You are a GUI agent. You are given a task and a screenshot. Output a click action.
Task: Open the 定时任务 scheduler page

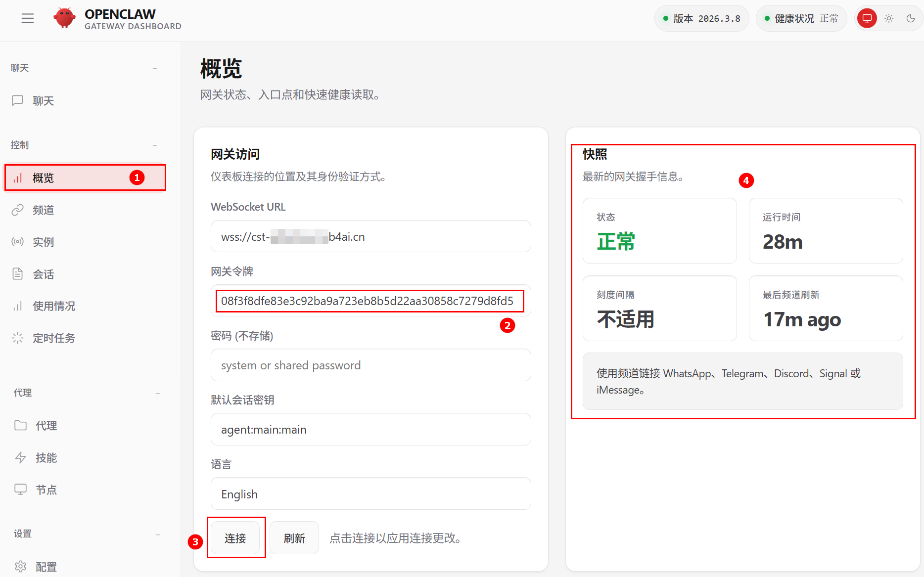[54, 338]
